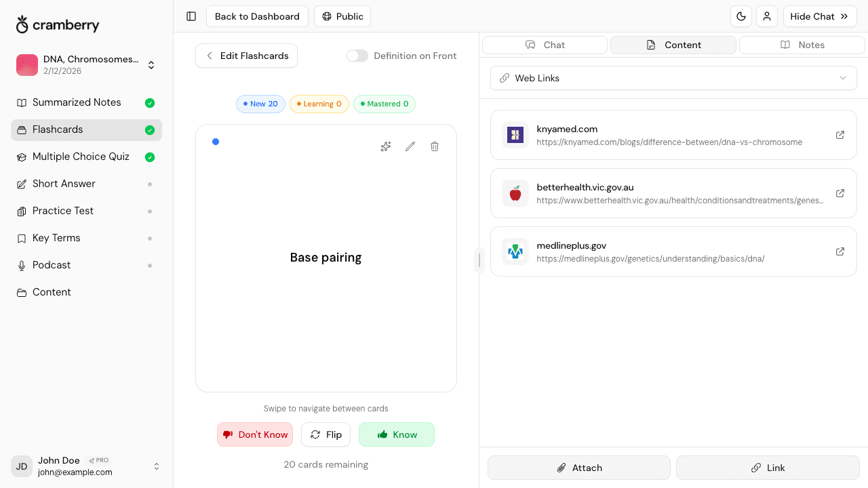Open the external link icon for betterhealth.vic.gov.au
Viewport: 868px width, 488px height.
(840, 193)
